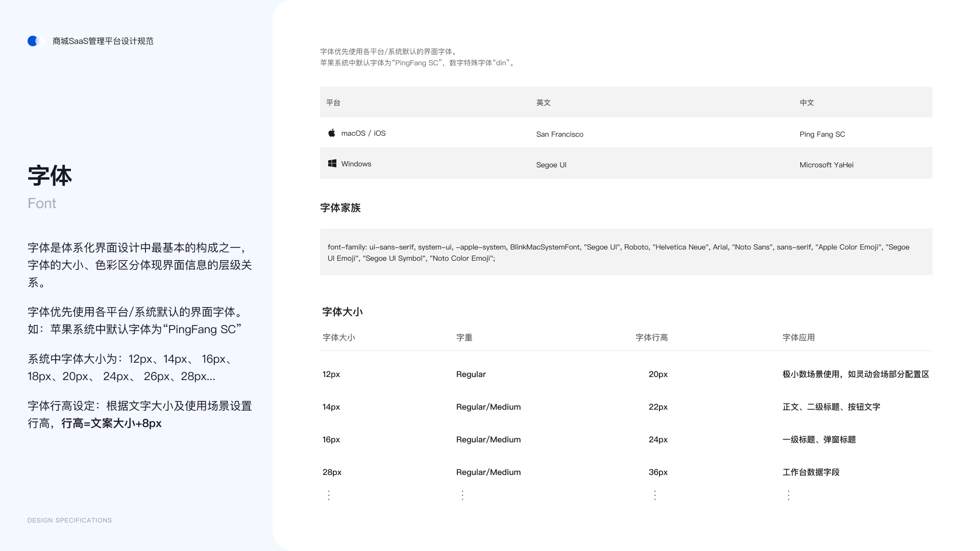
Task: Click the Apple logo beside macOS / iOS
Action: [x=332, y=133]
